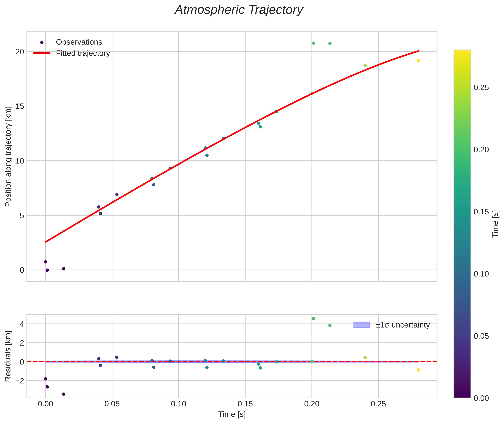Image resolution: width=504 pixels, height=423 pixels.
Task: Click y-axis tick label '15' on upper plot
Action: (x=20, y=106)
